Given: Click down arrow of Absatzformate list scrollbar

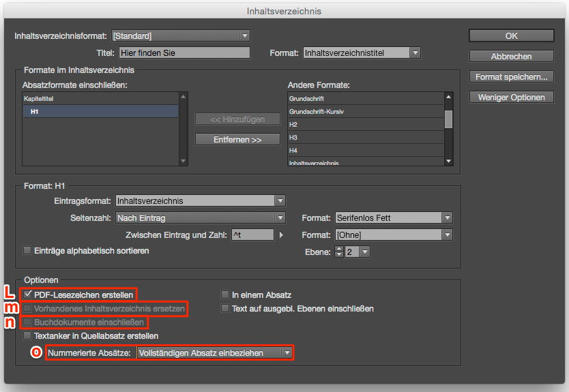Looking at the screenshot, I should [183, 161].
